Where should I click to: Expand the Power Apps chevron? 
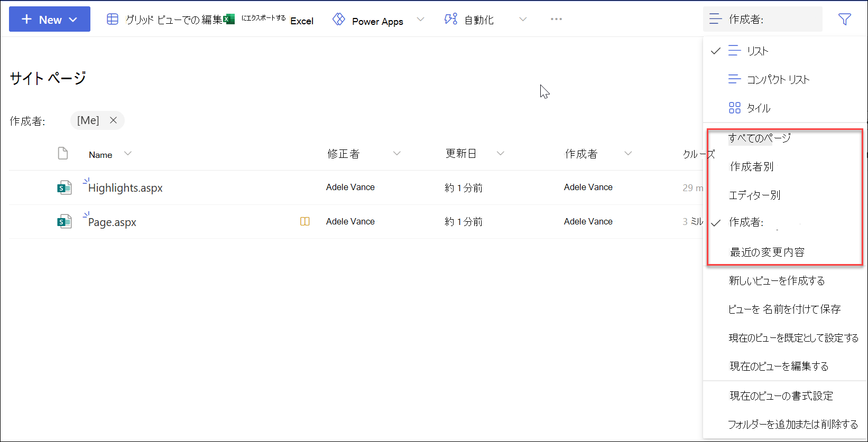(x=420, y=20)
